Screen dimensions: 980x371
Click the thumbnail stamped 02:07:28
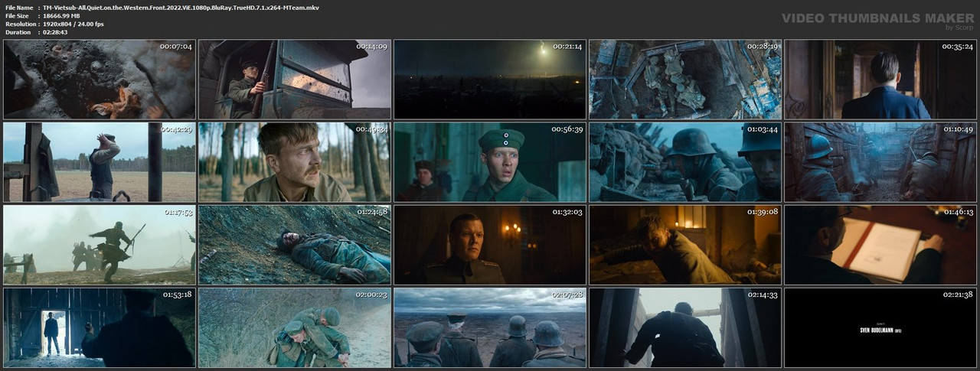point(490,327)
